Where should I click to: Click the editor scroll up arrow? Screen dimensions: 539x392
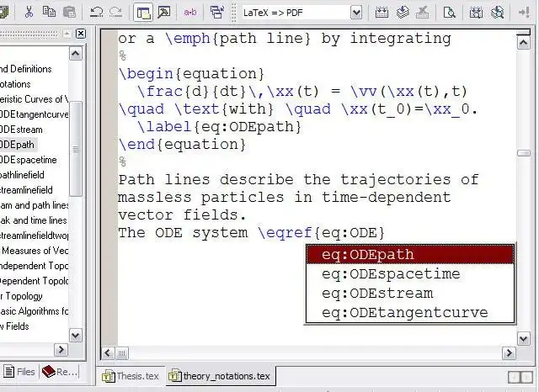click(x=524, y=43)
